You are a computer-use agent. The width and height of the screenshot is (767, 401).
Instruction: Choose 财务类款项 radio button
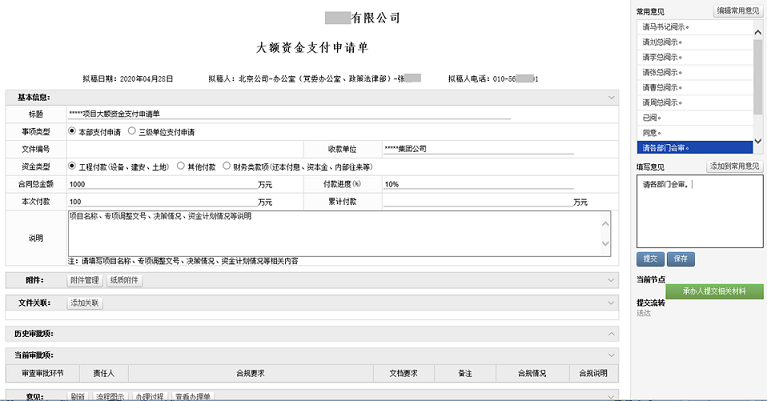[x=228, y=166]
